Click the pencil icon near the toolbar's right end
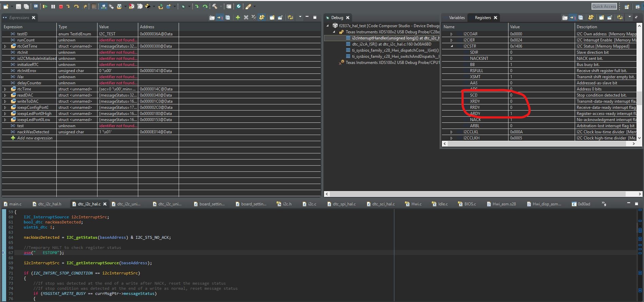The height and width of the screenshot is (302, 644). pyautogui.click(x=248, y=6)
